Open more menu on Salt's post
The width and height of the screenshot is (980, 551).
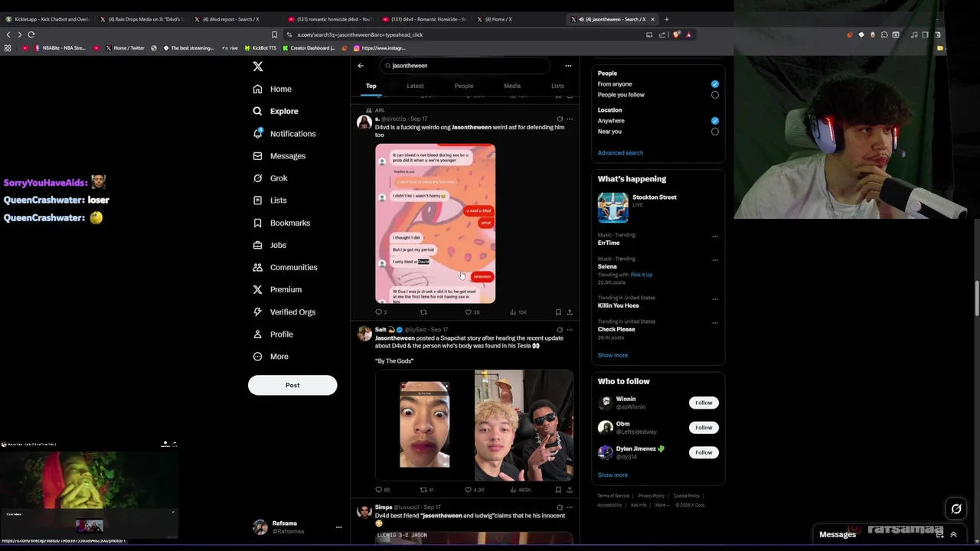[569, 330]
